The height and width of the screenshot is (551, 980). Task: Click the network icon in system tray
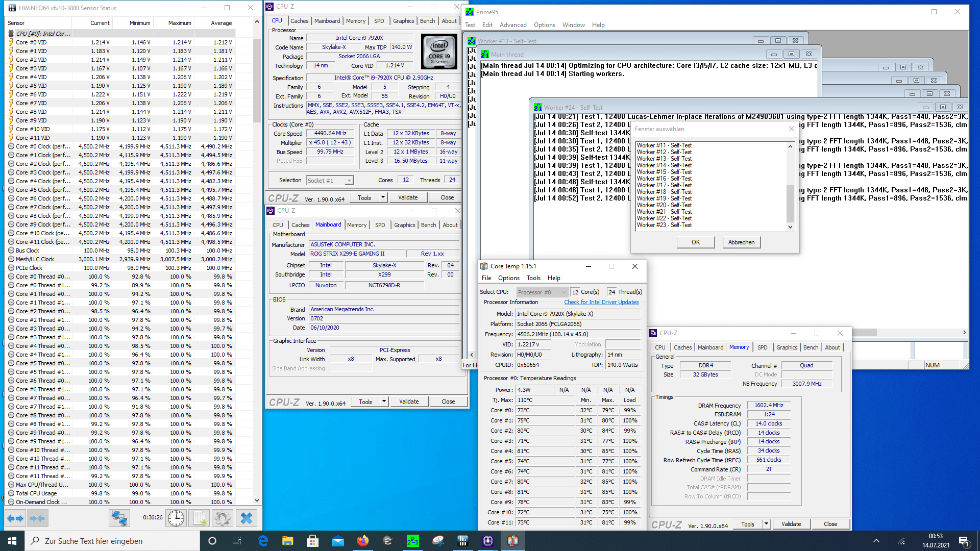(902, 541)
